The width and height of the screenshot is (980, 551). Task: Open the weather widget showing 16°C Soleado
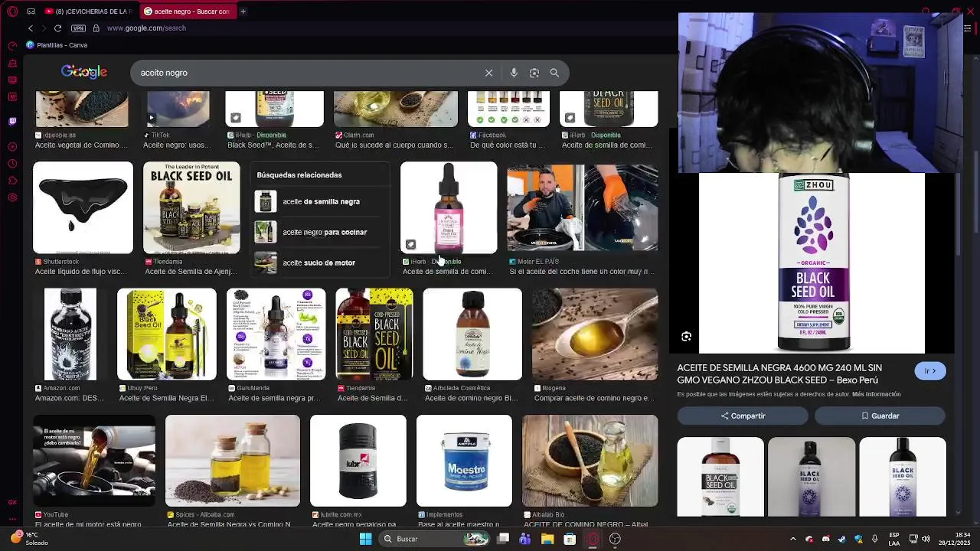[29, 539]
